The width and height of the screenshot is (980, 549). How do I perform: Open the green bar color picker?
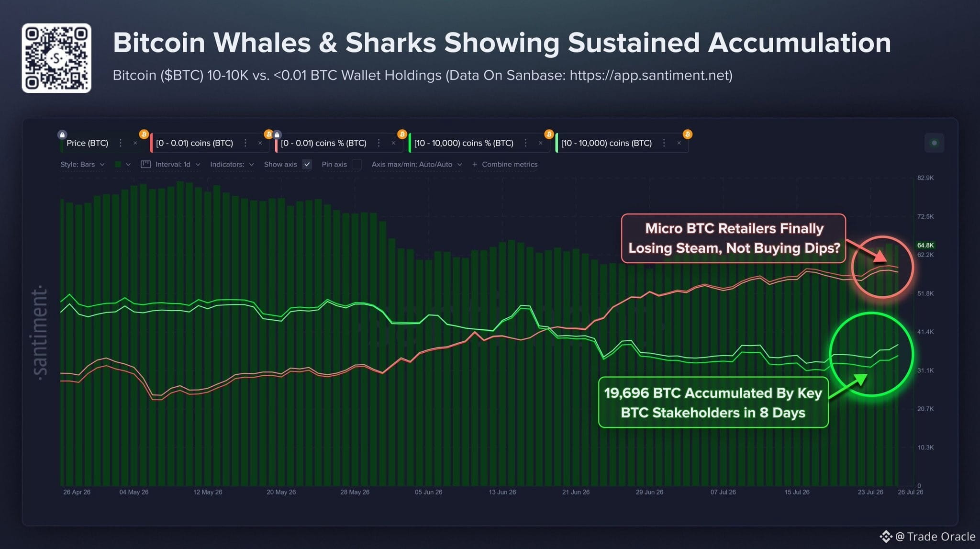tap(118, 164)
